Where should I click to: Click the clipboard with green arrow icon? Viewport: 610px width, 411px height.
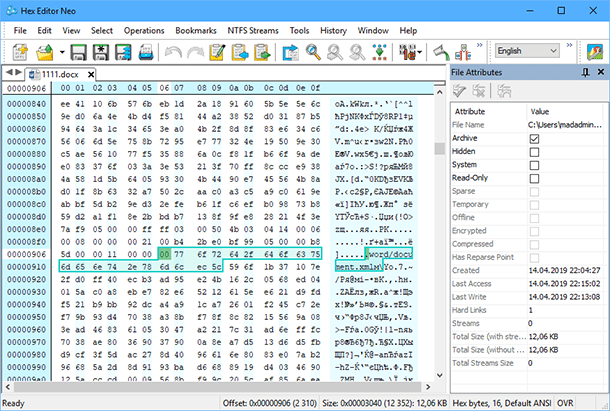262,52
